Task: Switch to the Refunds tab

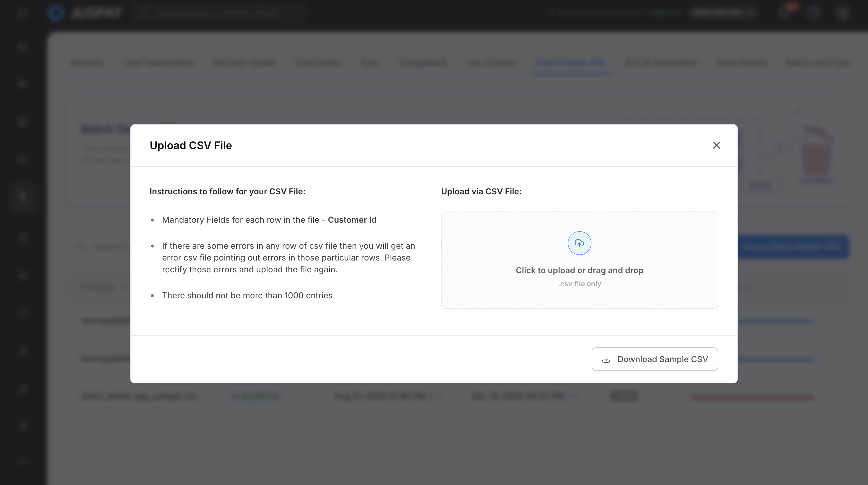Action: 87,63
